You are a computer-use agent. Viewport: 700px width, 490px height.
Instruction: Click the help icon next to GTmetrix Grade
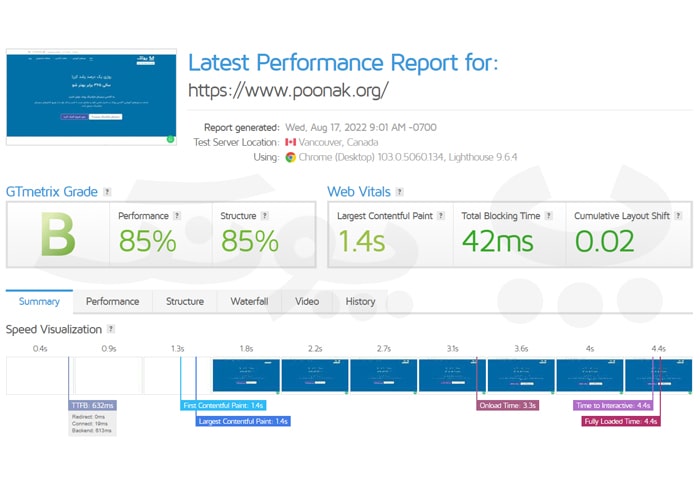pyautogui.click(x=107, y=192)
